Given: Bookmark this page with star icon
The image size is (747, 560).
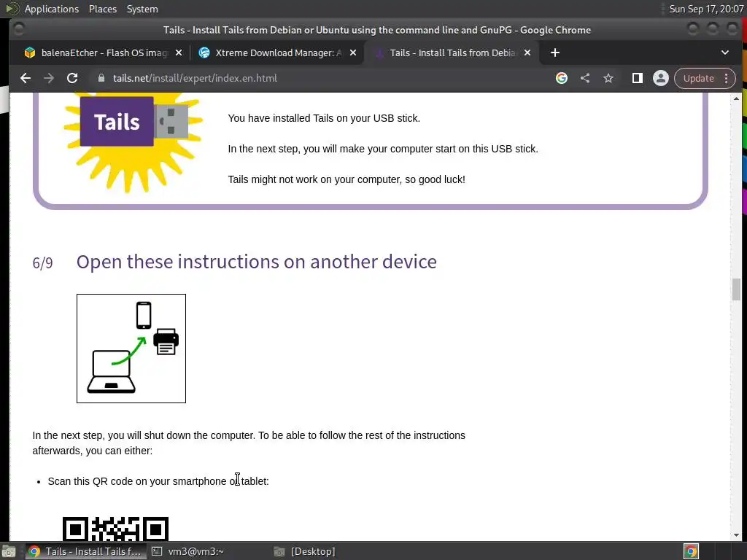Looking at the screenshot, I should 608,78.
